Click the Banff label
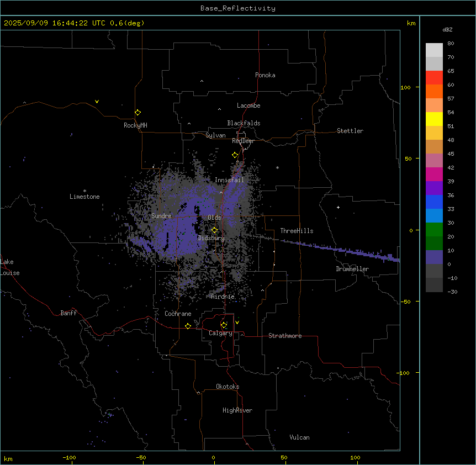 [68, 313]
